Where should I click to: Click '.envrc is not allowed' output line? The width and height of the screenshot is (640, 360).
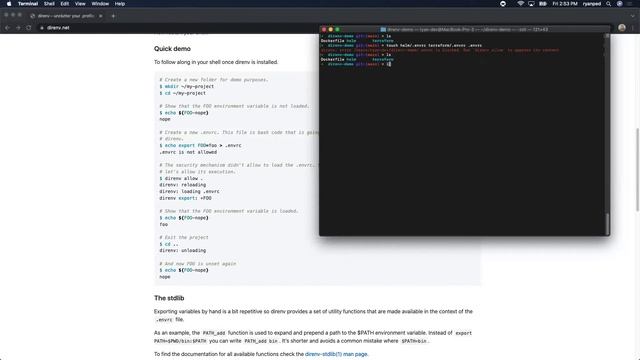point(188,152)
